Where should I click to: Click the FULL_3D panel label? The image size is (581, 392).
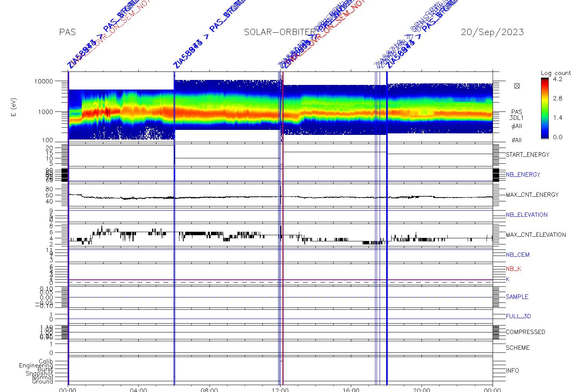tap(518, 316)
